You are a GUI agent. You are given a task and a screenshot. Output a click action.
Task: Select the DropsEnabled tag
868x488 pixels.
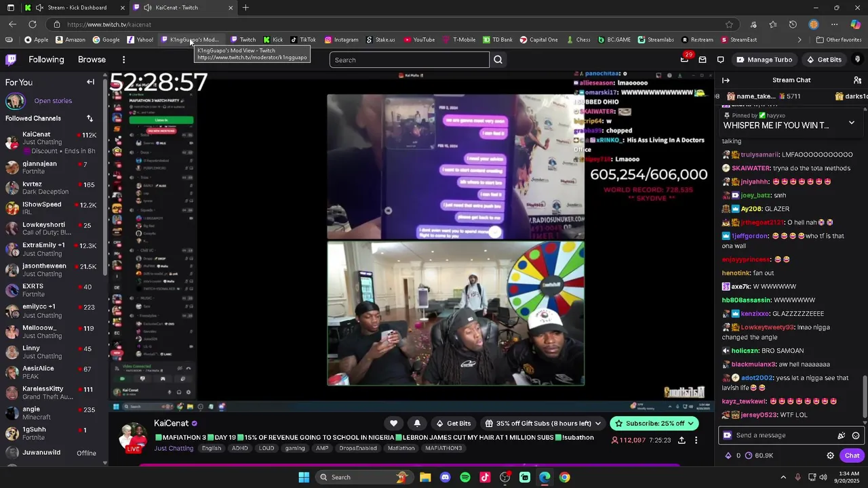coord(357,449)
